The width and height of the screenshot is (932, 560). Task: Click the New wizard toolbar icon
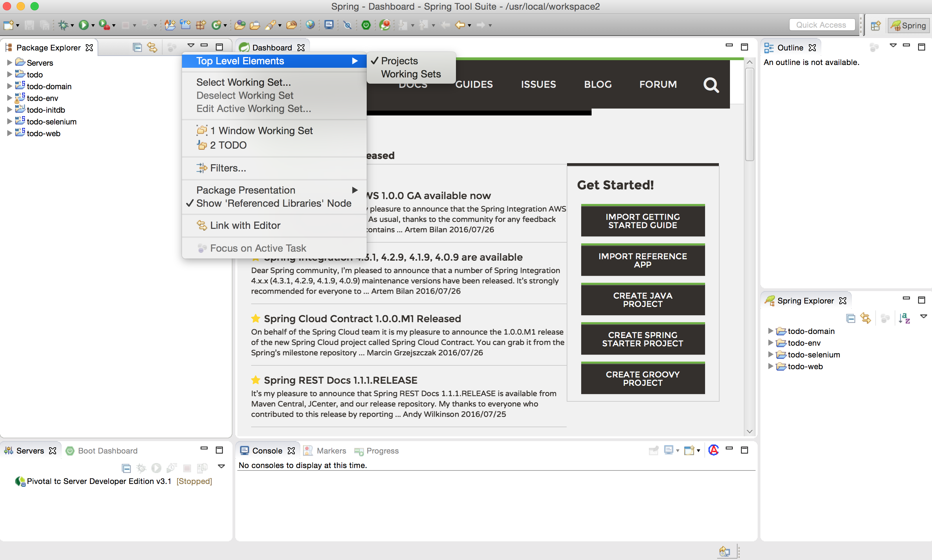(x=8, y=25)
